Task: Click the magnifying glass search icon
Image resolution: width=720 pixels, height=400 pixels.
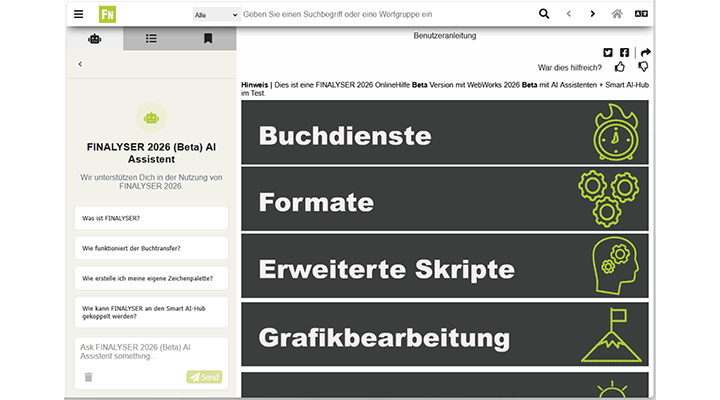Action: 544,14
